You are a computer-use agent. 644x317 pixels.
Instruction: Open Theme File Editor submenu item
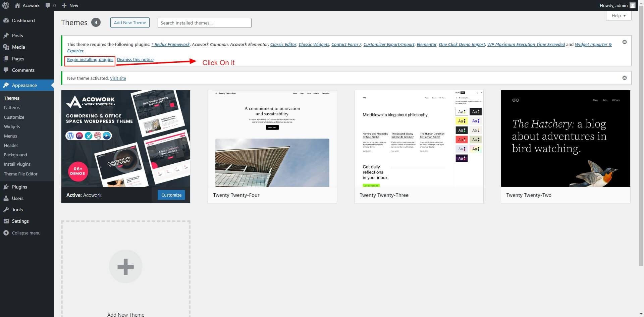coord(21,174)
